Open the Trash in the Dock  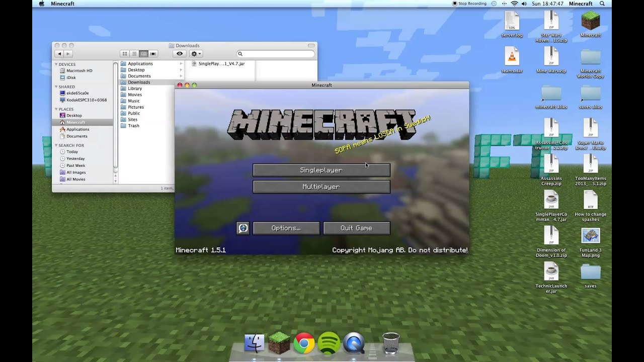[x=391, y=343]
